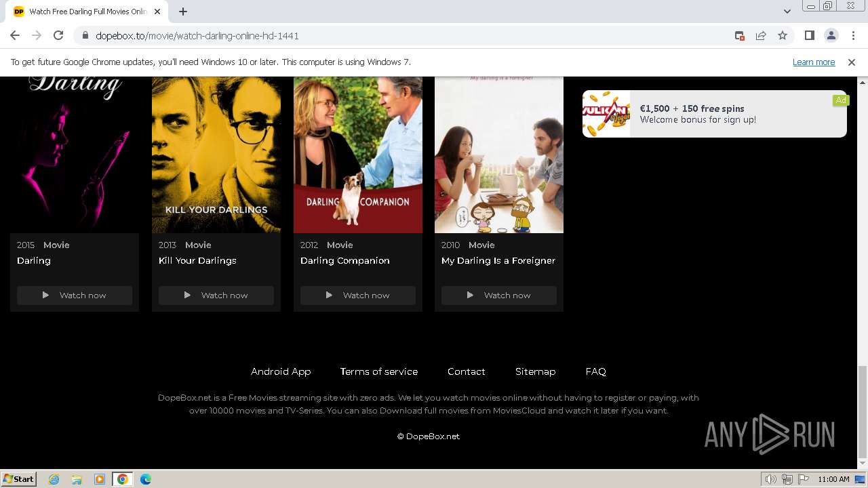
Task: Open the blocked pop-ups indicator icon
Action: [740, 36]
